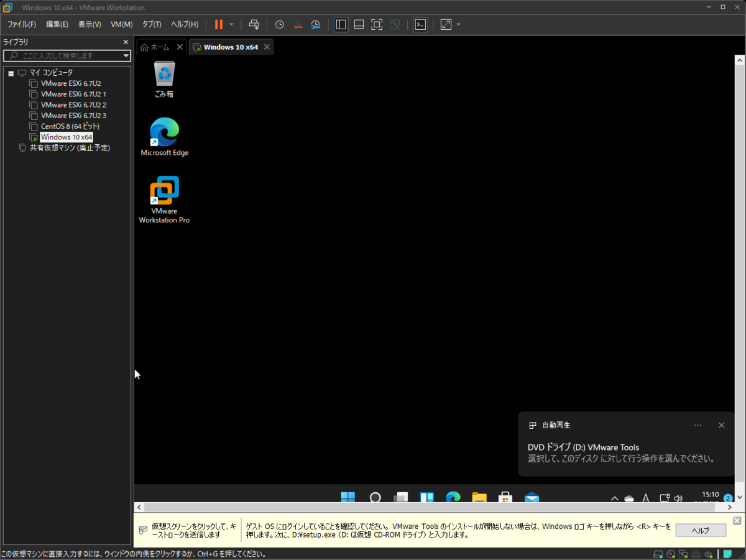
Task: Open the 編集(E) menu
Action: [x=57, y=24]
